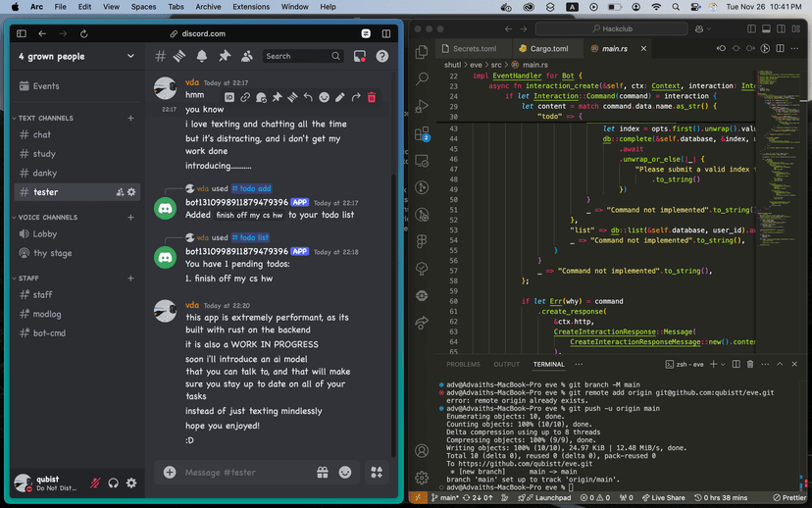812x508 pixels.
Task: Open the emoji picker in message box
Action: coord(345,472)
